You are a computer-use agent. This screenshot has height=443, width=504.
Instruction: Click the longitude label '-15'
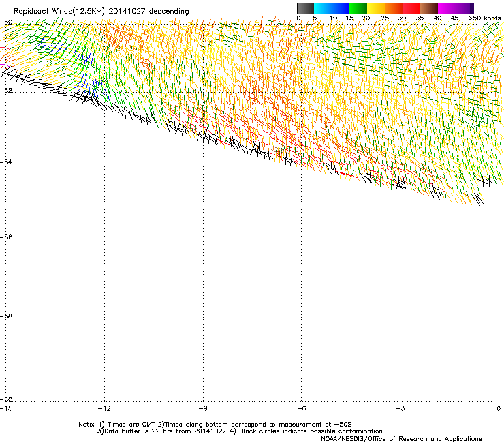(x=6, y=408)
